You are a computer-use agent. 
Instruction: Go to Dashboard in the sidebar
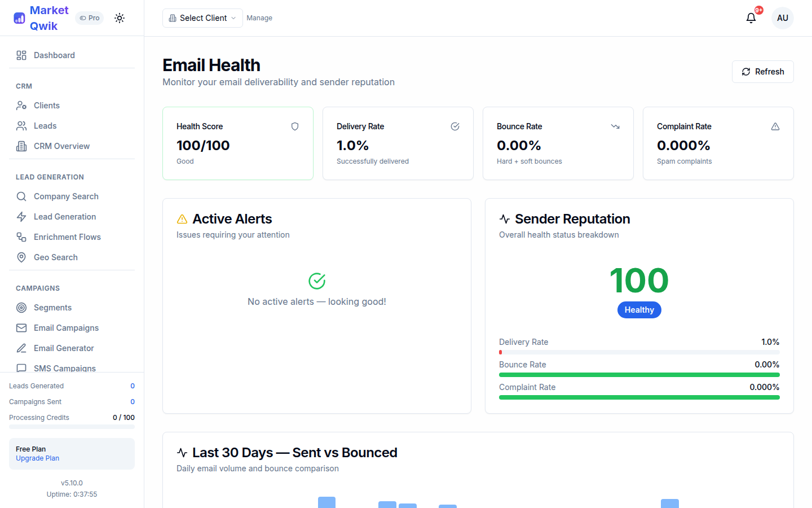point(54,55)
